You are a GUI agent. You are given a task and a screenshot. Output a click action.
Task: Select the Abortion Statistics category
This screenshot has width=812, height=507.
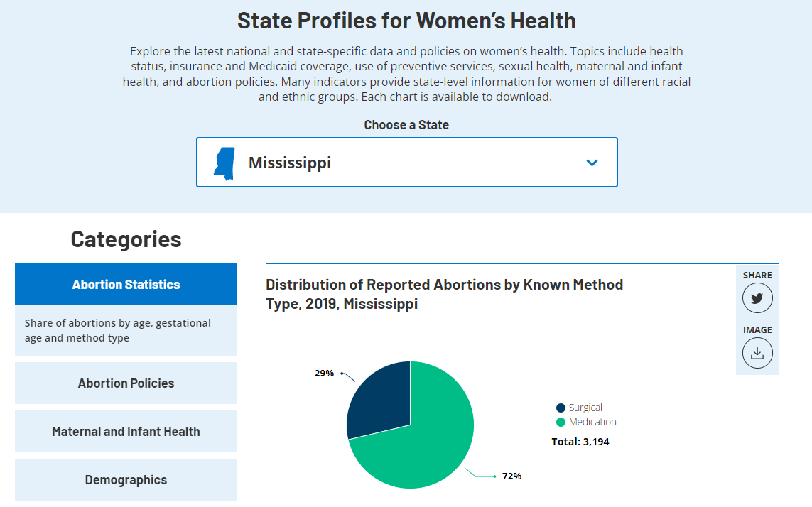[126, 285]
